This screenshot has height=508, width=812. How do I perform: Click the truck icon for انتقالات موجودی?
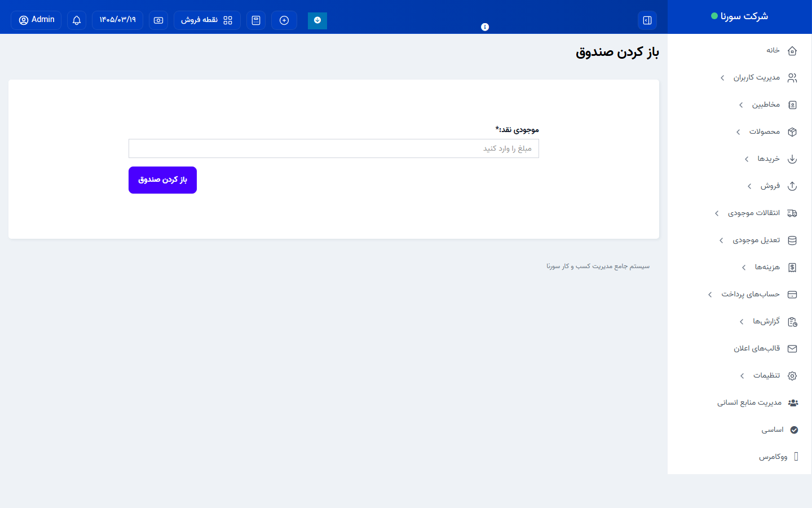(792, 213)
